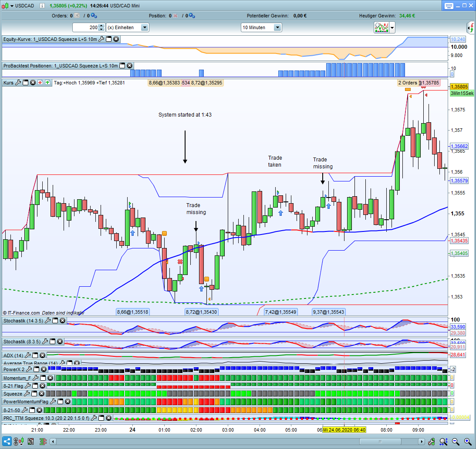Viewport: 476px width, 449px height.
Task: Open Stochastik (14 3 5) wrench settings
Action: click(x=47, y=321)
